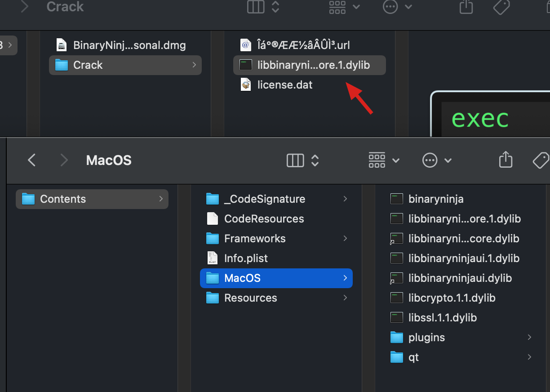
Task: Click the file name text binaryninja
Action: 436,199
